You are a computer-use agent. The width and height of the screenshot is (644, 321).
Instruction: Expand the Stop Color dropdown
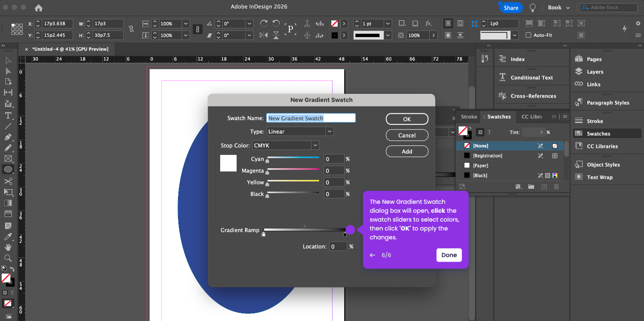(x=286, y=145)
